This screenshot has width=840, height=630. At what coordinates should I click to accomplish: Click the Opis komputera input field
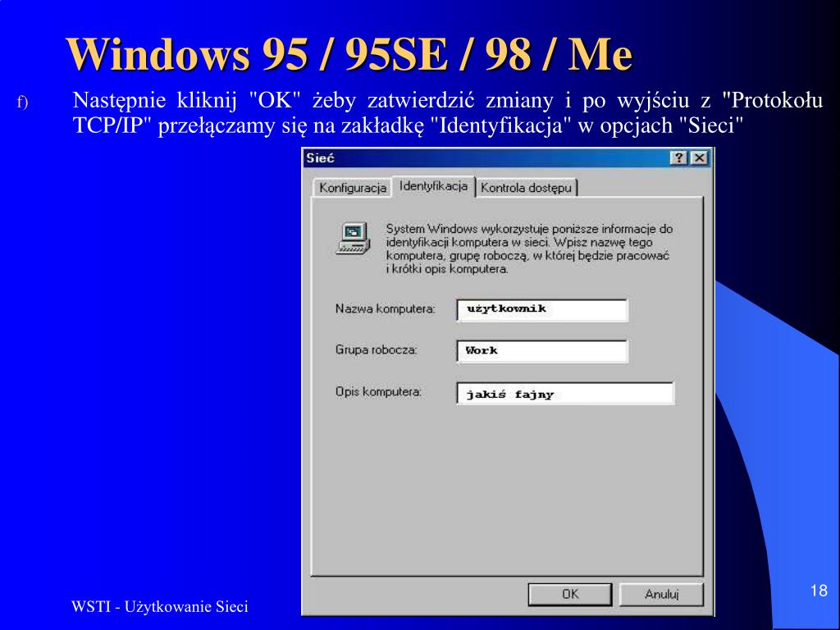coord(564,393)
